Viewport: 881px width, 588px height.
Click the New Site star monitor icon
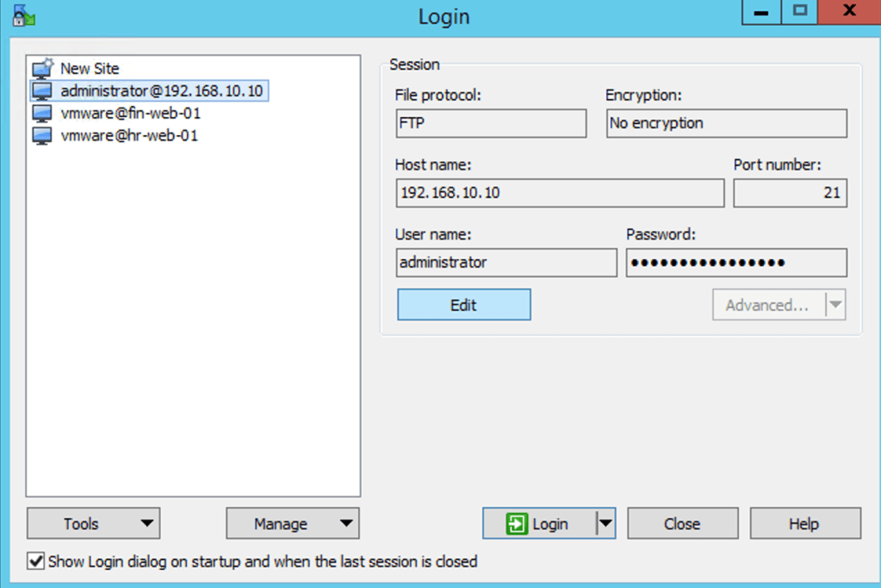(42, 68)
